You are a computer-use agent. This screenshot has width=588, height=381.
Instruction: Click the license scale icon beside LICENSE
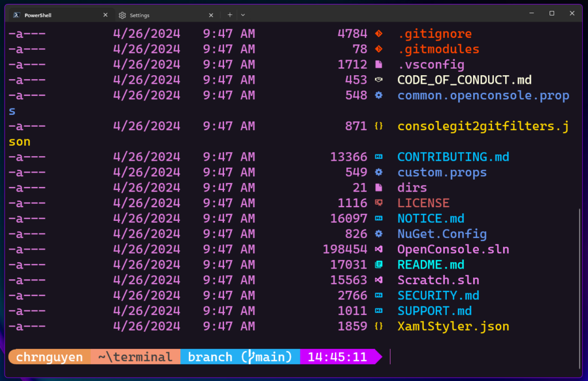[379, 203]
